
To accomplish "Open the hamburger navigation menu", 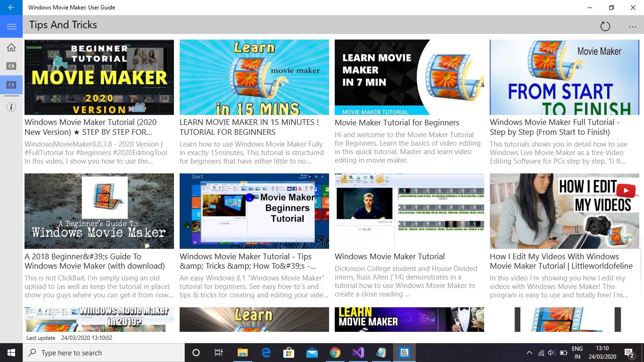I will pyautogui.click(x=11, y=27).
